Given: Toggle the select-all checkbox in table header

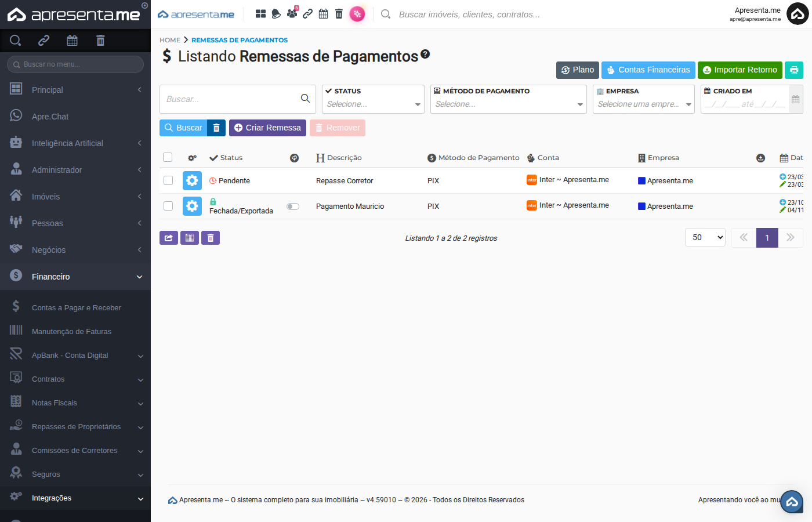Looking at the screenshot, I should coord(168,157).
